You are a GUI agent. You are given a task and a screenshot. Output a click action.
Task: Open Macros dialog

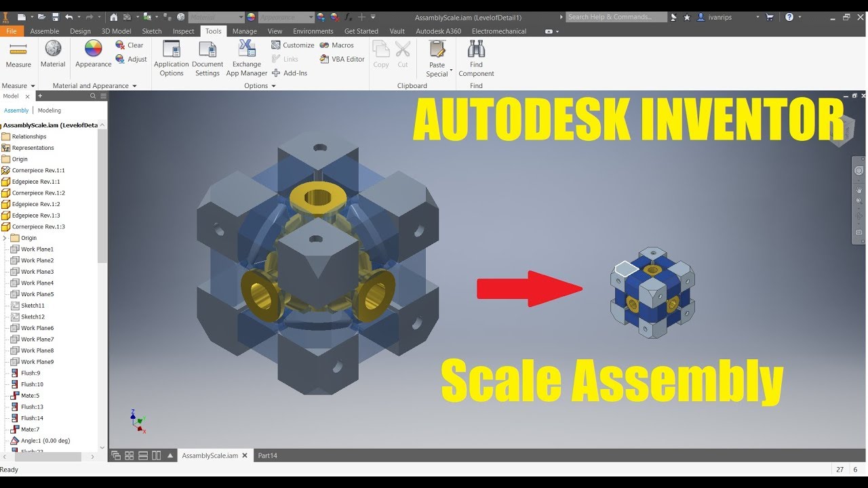pyautogui.click(x=337, y=45)
